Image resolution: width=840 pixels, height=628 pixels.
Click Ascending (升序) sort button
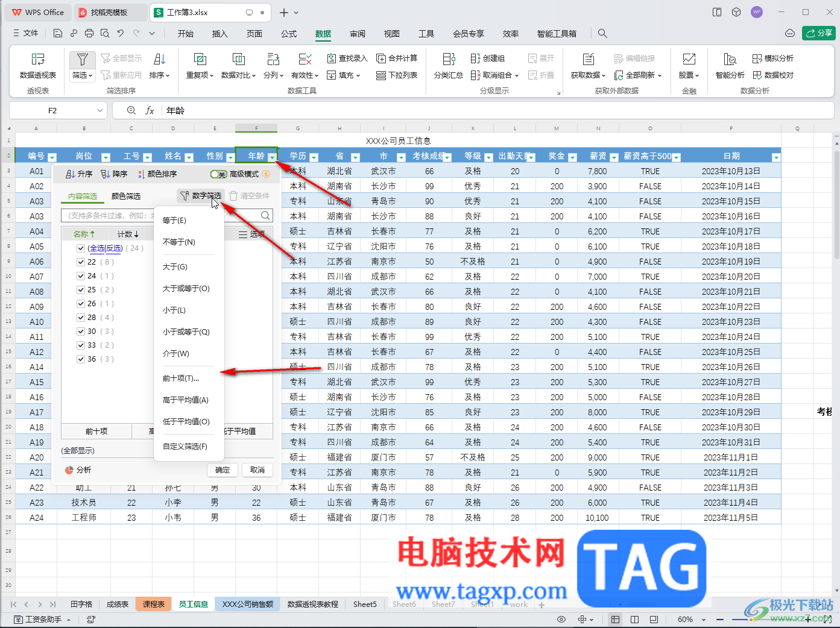(x=78, y=174)
